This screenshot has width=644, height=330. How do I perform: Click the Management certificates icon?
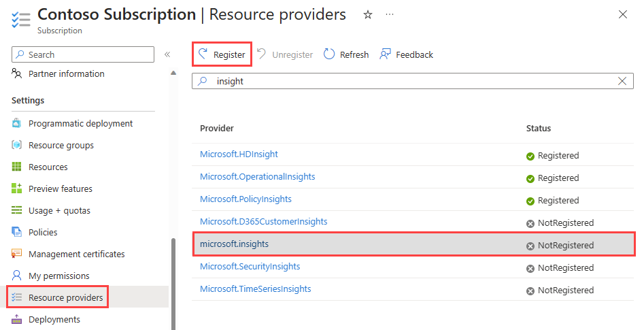click(x=17, y=254)
